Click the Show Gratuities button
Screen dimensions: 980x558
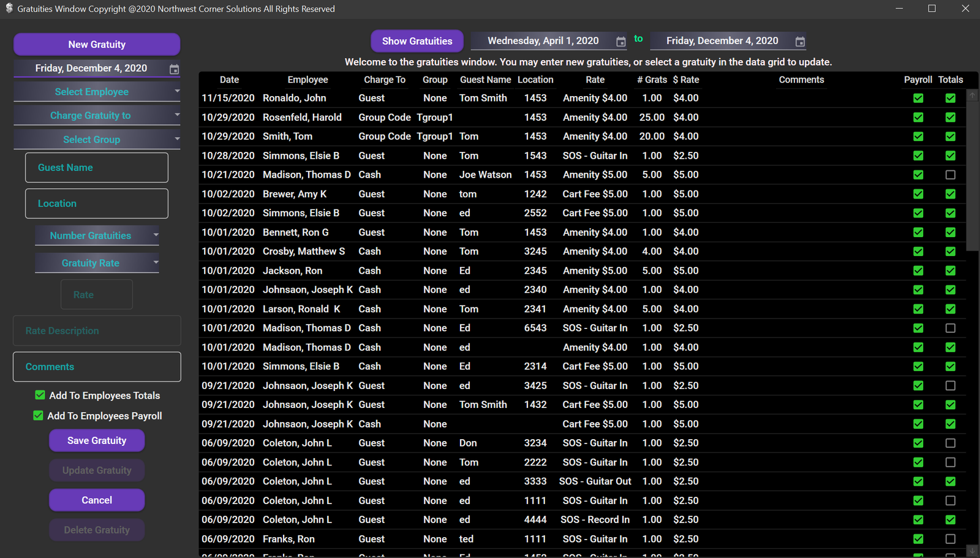tap(417, 41)
